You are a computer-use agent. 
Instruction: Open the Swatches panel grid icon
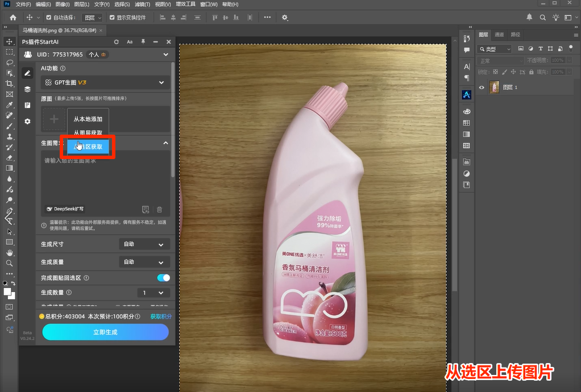pyautogui.click(x=467, y=123)
